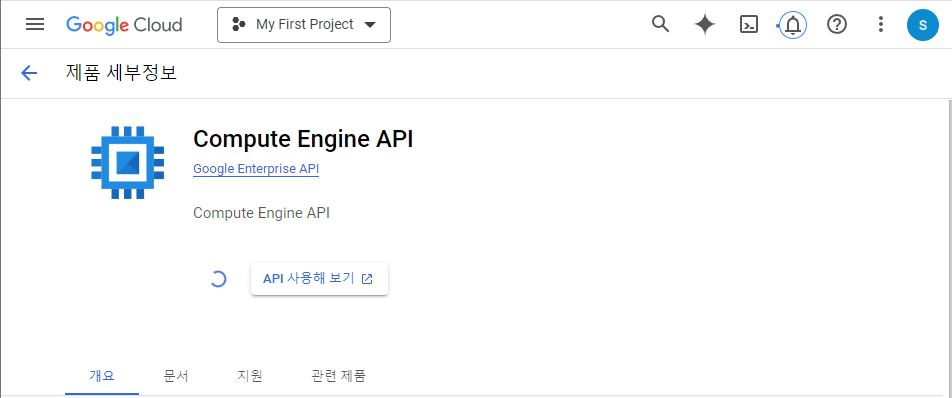
Task: Open the Gemini sparkle assistant icon
Action: coord(704,25)
